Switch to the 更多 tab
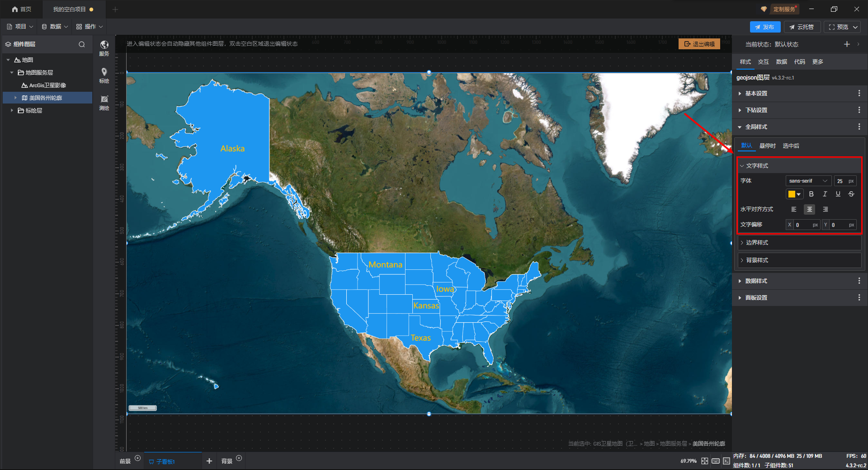Viewport: 868px width, 470px height. pyautogui.click(x=818, y=62)
